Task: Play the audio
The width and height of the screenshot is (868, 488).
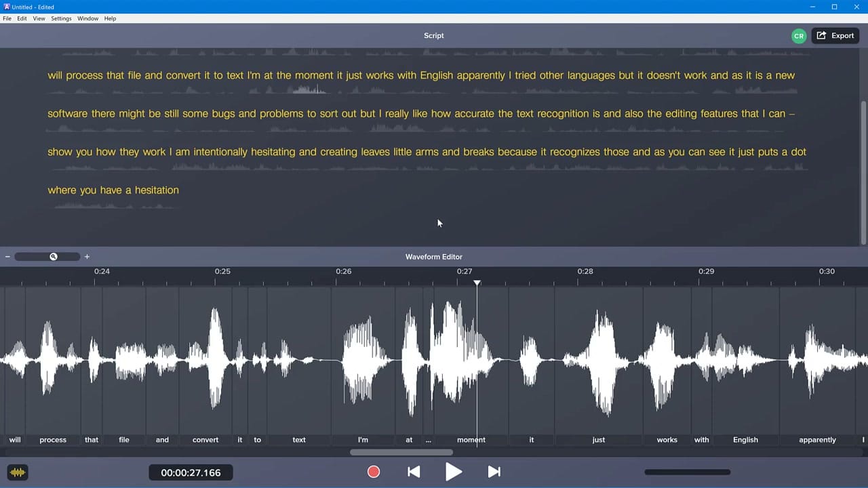Action: (454, 472)
